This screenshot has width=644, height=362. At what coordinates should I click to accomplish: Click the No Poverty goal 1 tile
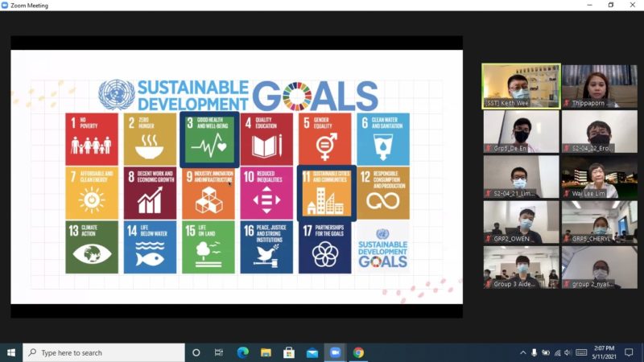point(92,139)
